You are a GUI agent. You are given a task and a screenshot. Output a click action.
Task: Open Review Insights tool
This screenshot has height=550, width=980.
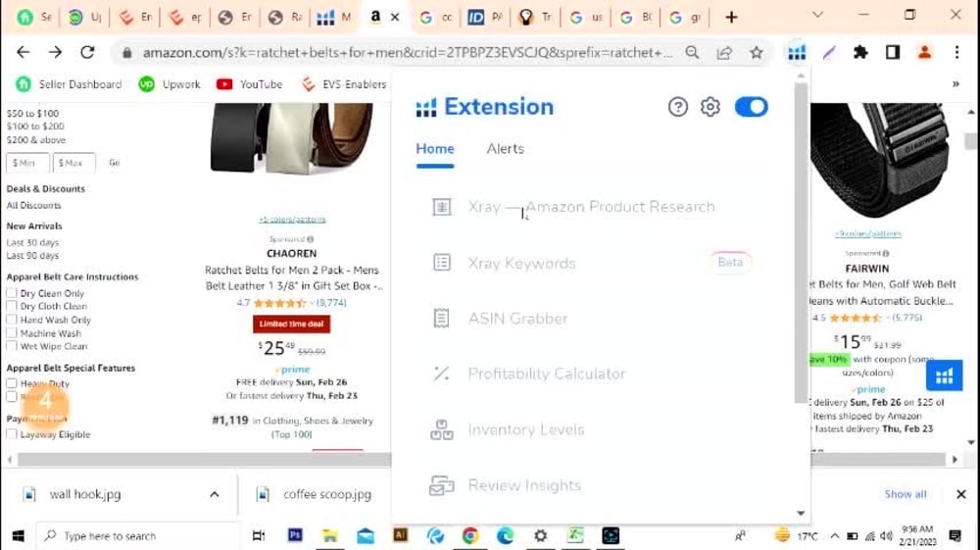(x=524, y=485)
